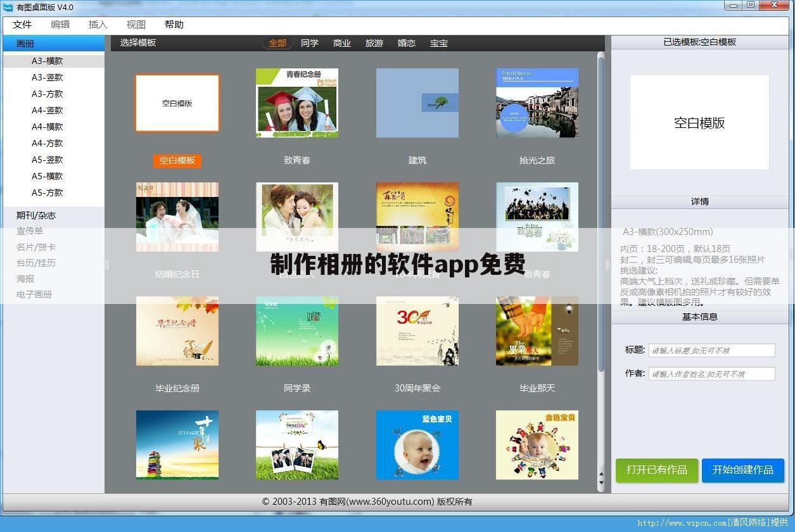Open the 文件 menu

22,25
